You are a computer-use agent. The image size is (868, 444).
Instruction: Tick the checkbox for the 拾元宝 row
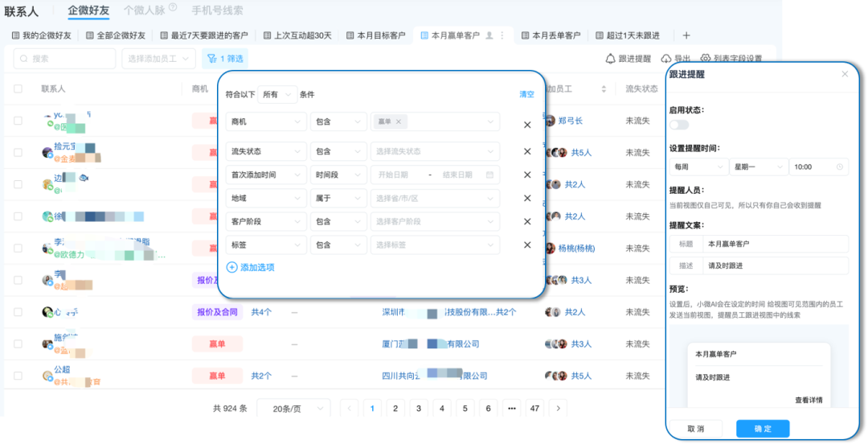click(x=18, y=153)
